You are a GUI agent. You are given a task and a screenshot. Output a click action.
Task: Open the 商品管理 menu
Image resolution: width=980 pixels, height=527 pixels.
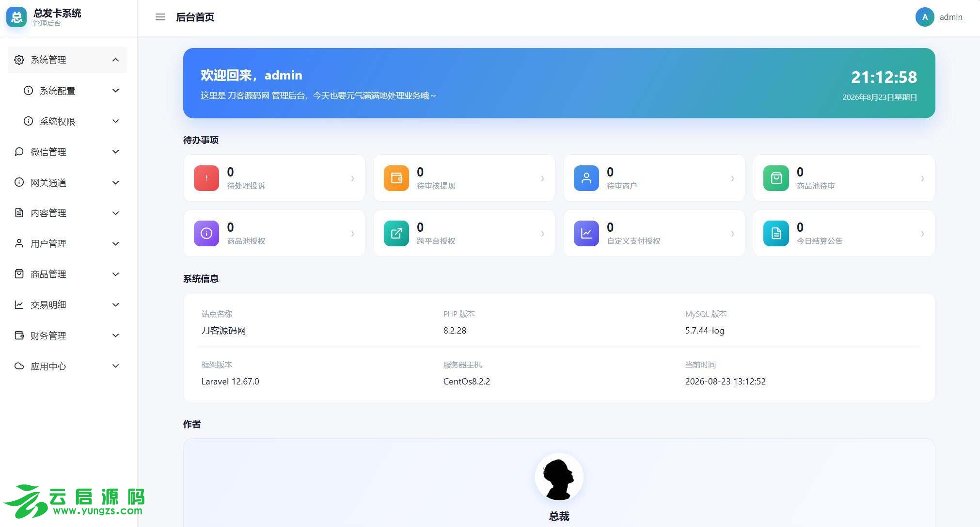coord(67,274)
